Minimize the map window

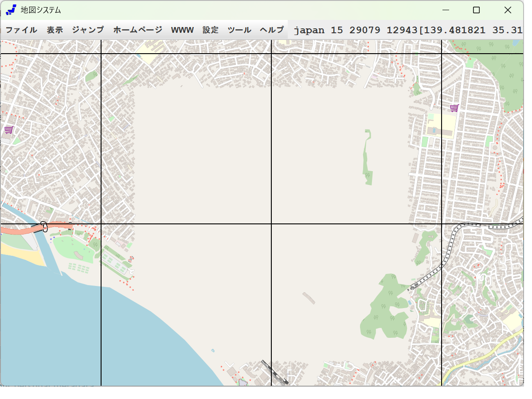[446, 10]
